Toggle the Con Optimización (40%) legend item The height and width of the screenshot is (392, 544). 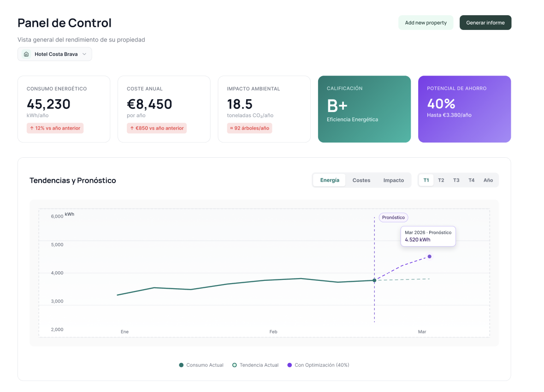(318, 365)
